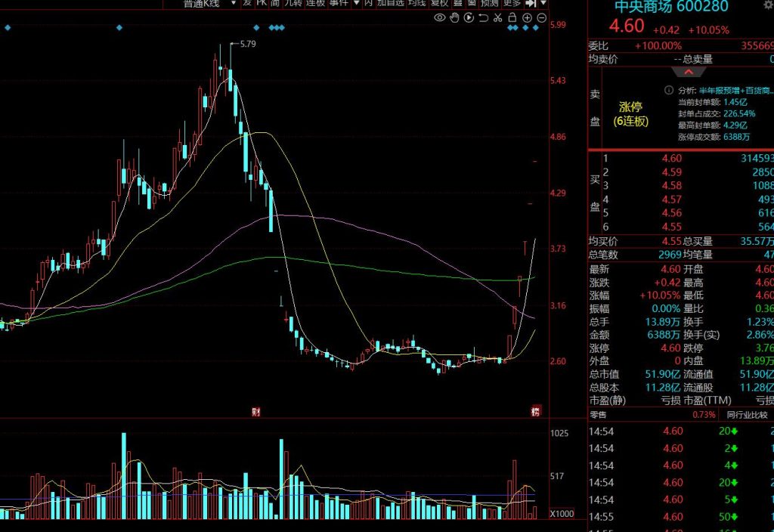Zoom in with the plus circle icon
The image size is (774, 532).
click(527, 17)
